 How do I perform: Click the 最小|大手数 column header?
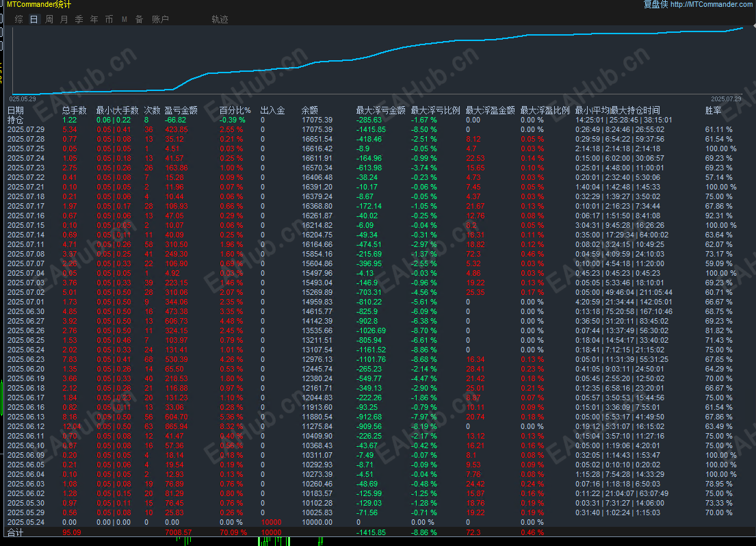point(117,110)
